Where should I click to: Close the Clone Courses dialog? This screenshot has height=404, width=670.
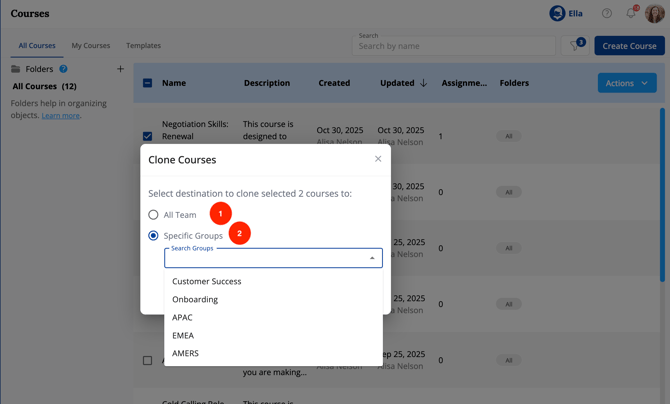(x=378, y=159)
